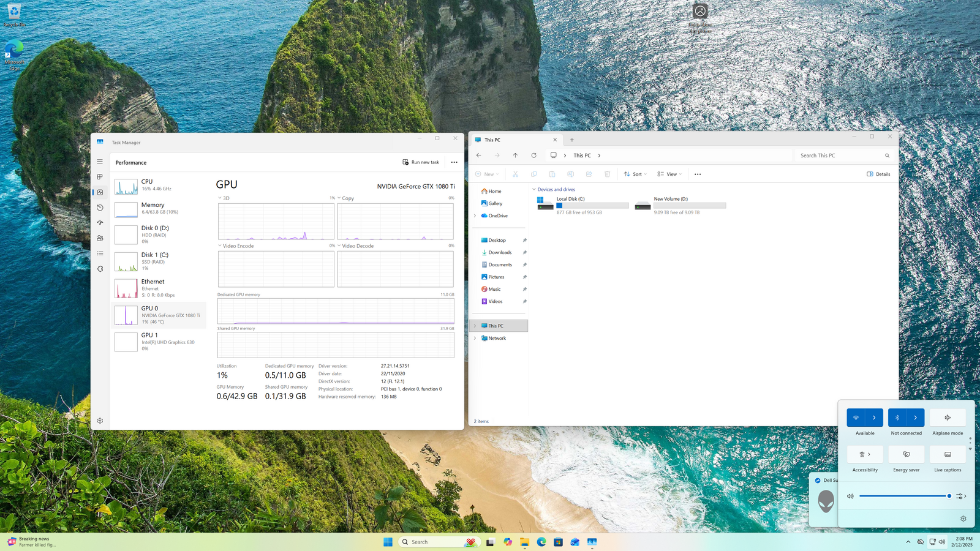
Task: Show the Details pane in File Explorer
Action: click(x=878, y=174)
